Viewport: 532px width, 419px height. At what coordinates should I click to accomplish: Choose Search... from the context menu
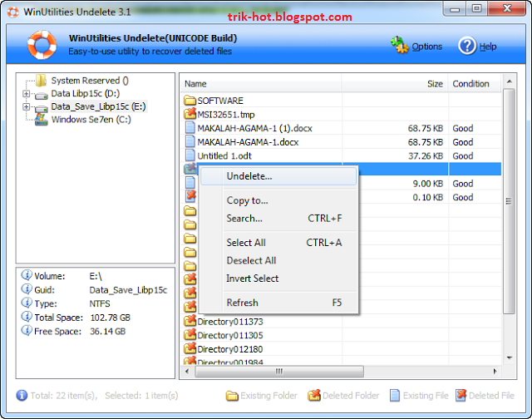(278, 218)
